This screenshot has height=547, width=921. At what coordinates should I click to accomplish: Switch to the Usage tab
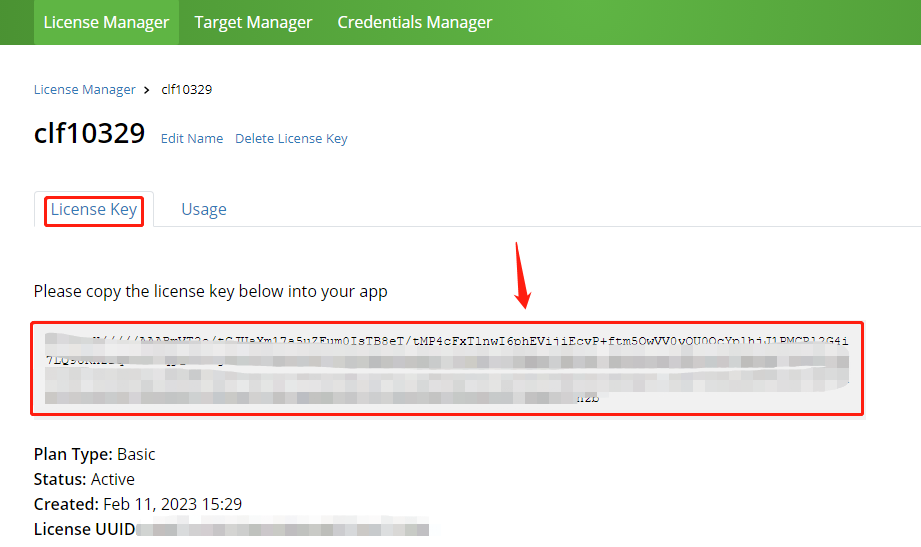click(203, 209)
